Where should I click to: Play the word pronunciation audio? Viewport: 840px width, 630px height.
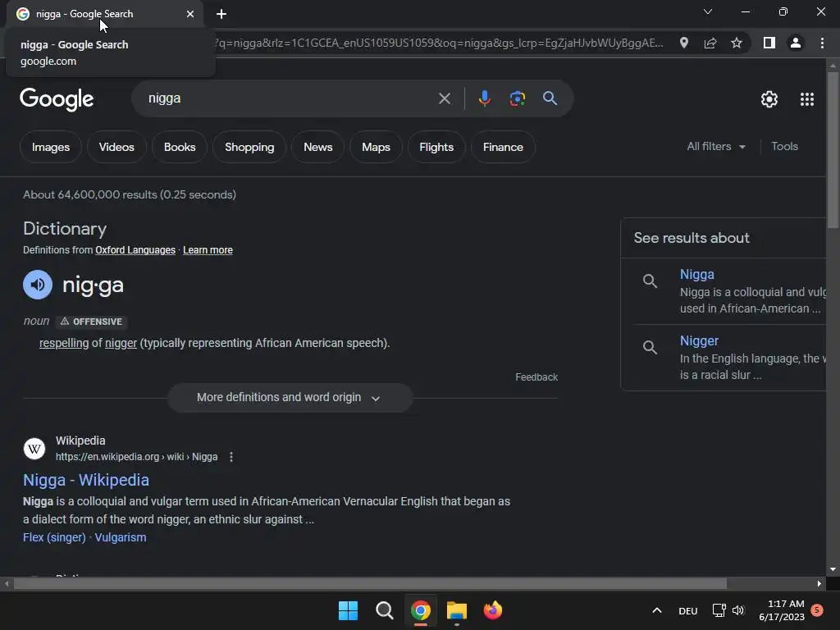pyautogui.click(x=38, y=285)
